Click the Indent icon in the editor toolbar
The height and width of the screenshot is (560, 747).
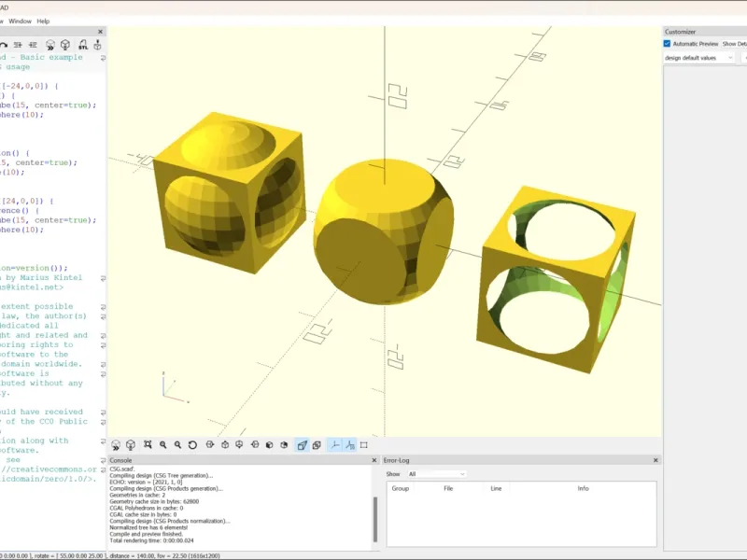(x=33, y=45)
